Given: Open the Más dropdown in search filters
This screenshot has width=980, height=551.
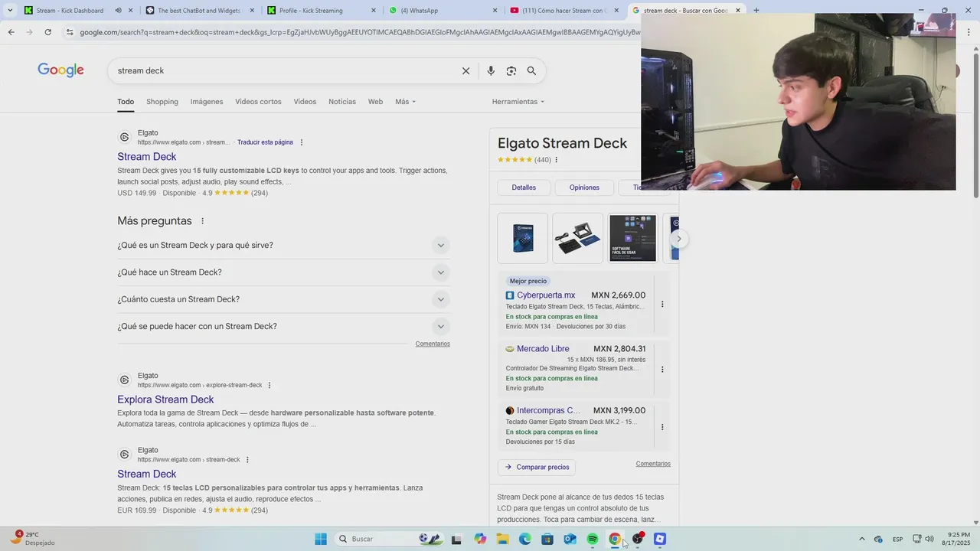Looking at the screenshot, I should 405,101.
